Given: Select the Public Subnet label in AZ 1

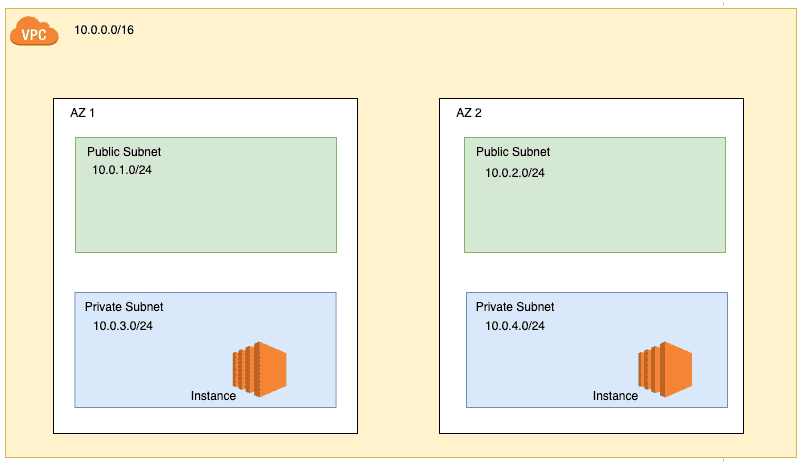Looking at the screenshot, I should click(124, 152).
